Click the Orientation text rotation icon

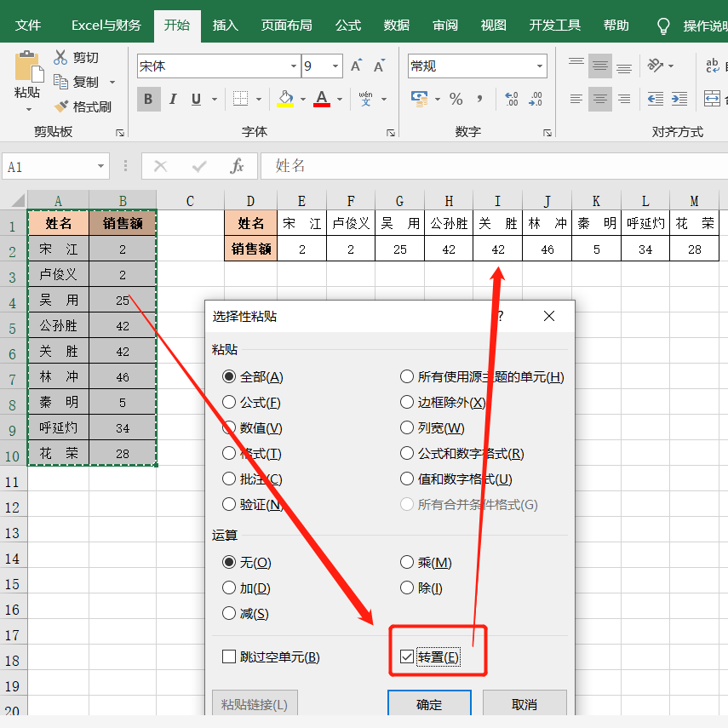click(655, 66)
